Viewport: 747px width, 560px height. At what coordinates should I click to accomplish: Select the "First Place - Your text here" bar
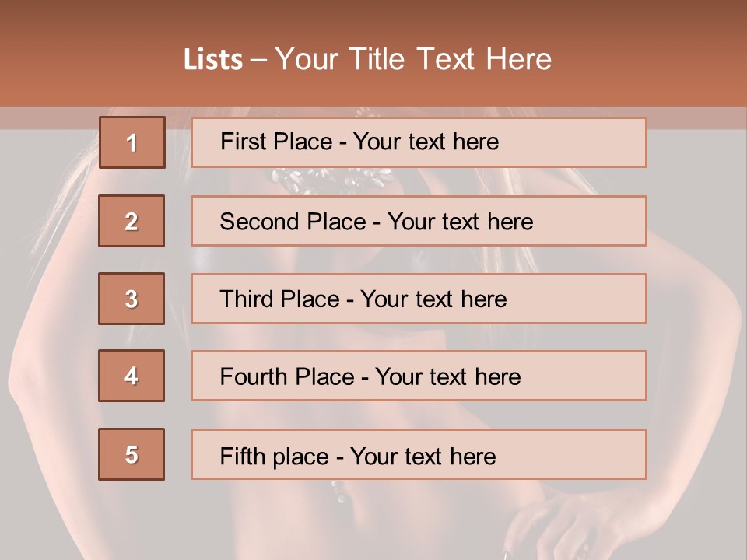tap(419, 142)
